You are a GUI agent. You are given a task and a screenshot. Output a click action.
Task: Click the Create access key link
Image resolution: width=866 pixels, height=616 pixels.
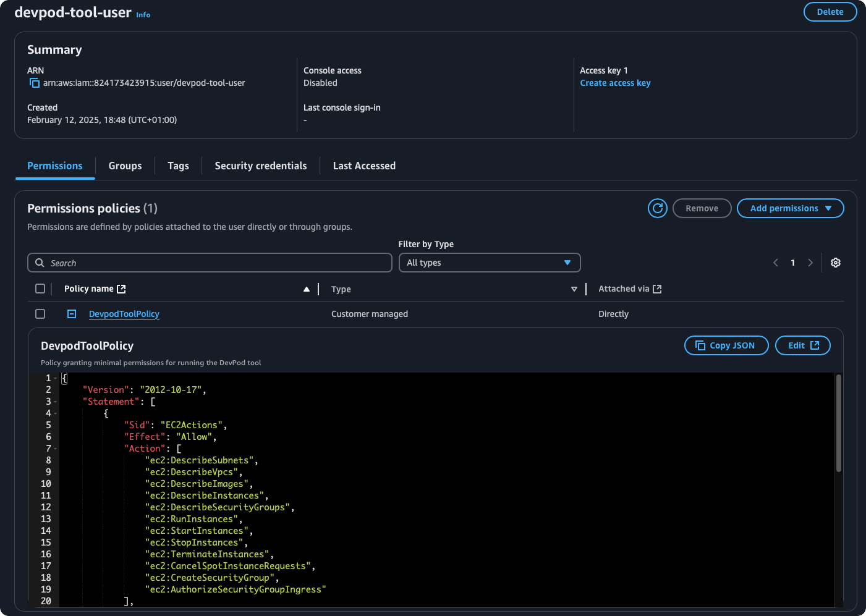(615, 83)
